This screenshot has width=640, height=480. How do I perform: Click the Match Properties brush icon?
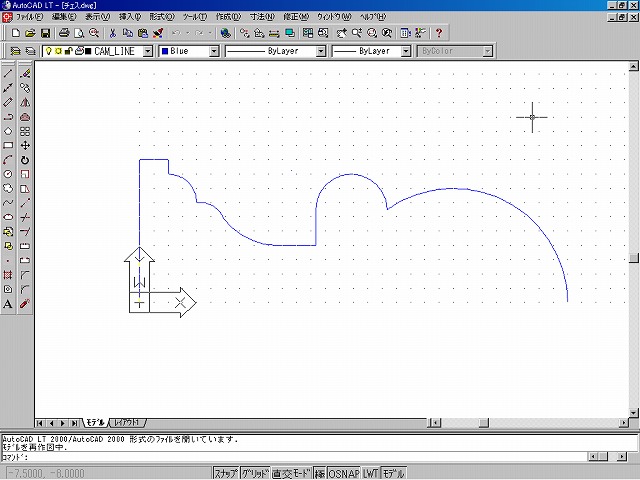pyautogui.click(x=158, y=33)
